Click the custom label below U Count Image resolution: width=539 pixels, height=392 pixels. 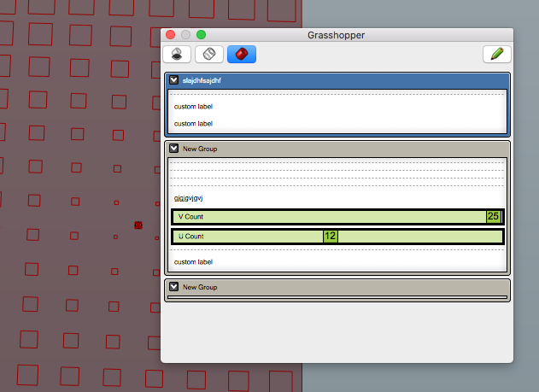[x=193, y=262]
